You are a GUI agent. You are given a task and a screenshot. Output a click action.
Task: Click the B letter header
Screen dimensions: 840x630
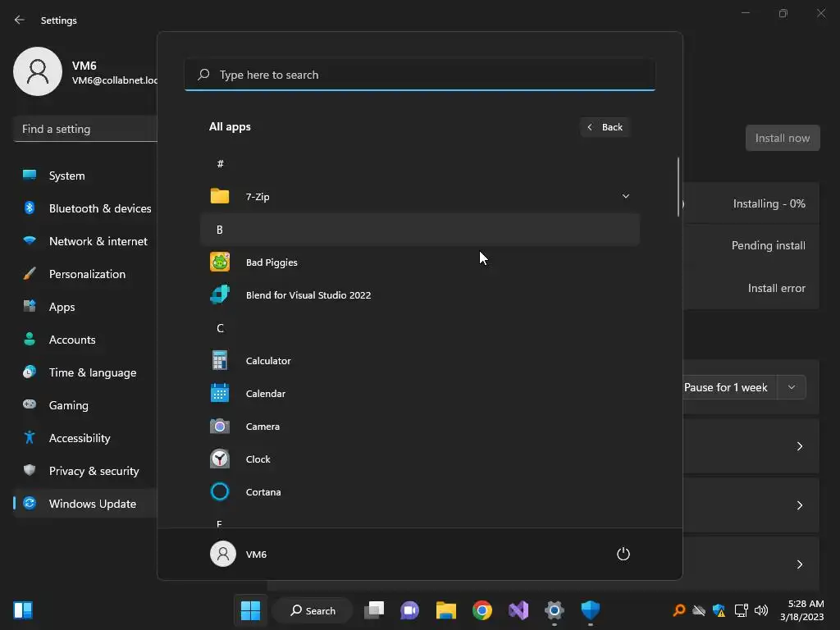pos(420,230)
